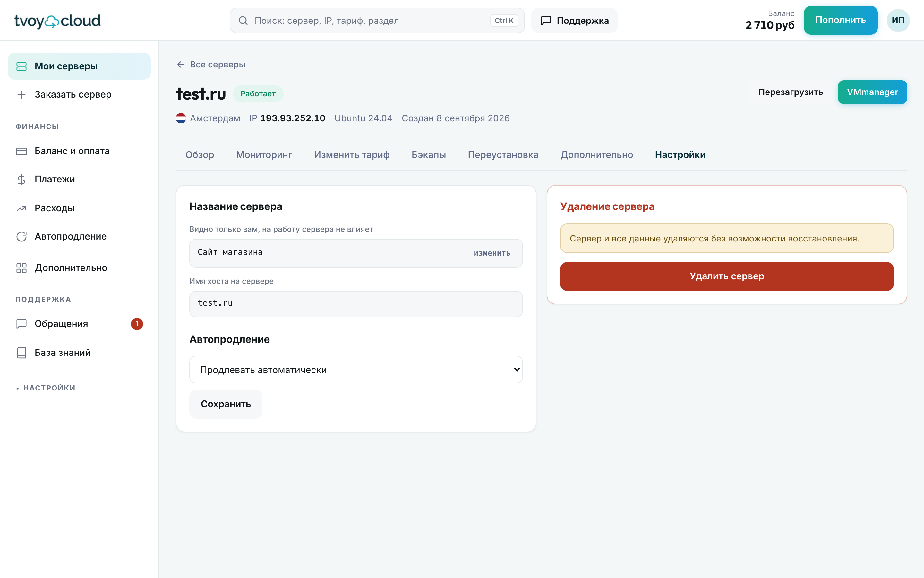Click the Удалить сервер button
The width and height of the screenshot is (924, 578).
coord(727,276)
